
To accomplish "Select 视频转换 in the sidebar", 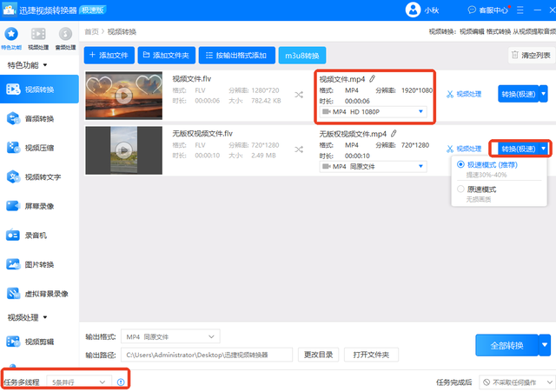I will (x=39, y=90).
